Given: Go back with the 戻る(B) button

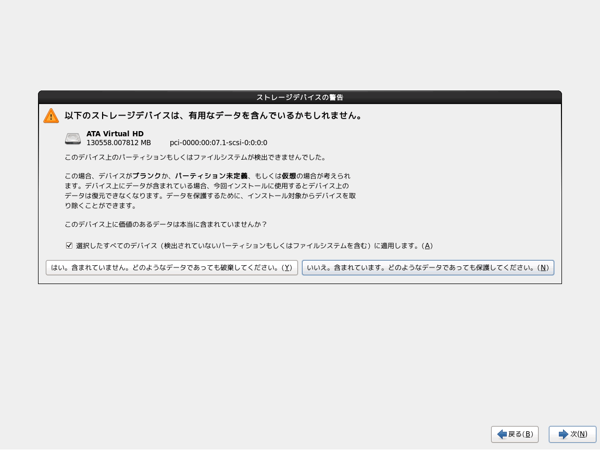Looking at the screenshot, I should click(515, 434).
